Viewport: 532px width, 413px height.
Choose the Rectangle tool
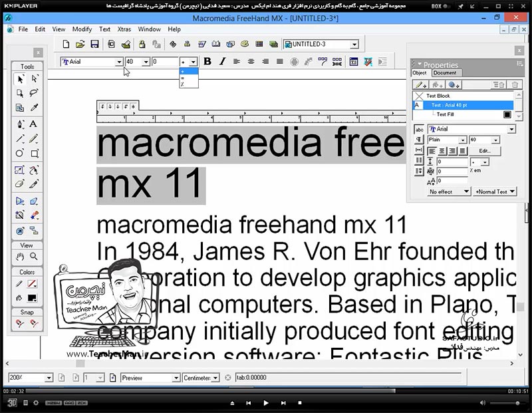35,153
